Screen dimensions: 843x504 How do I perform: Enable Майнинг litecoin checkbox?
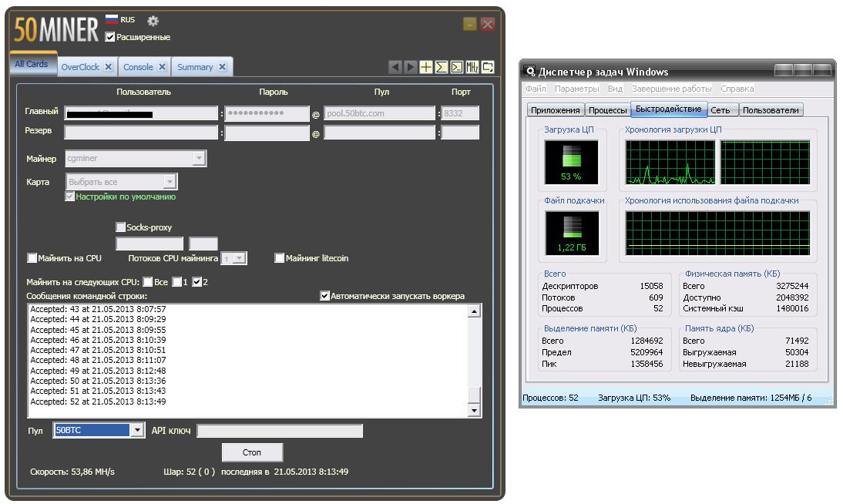pyautogui.click(x=279, y=258)
